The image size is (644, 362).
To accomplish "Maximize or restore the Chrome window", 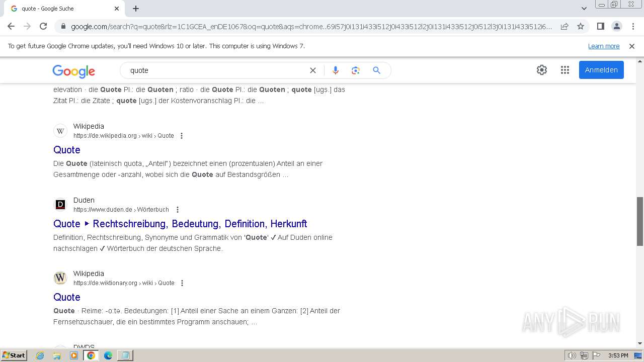I will pos(614,5).
